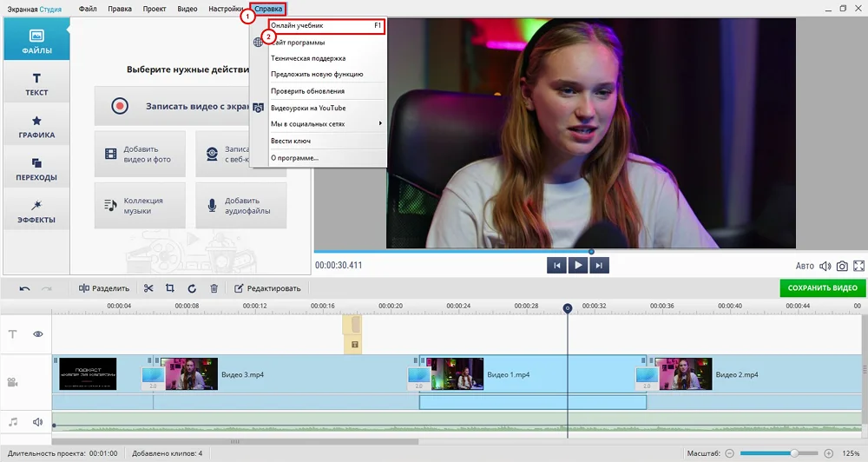
Task: Select the Видео 1.mp4 clip thumbnail
Action: pos(457,373)
